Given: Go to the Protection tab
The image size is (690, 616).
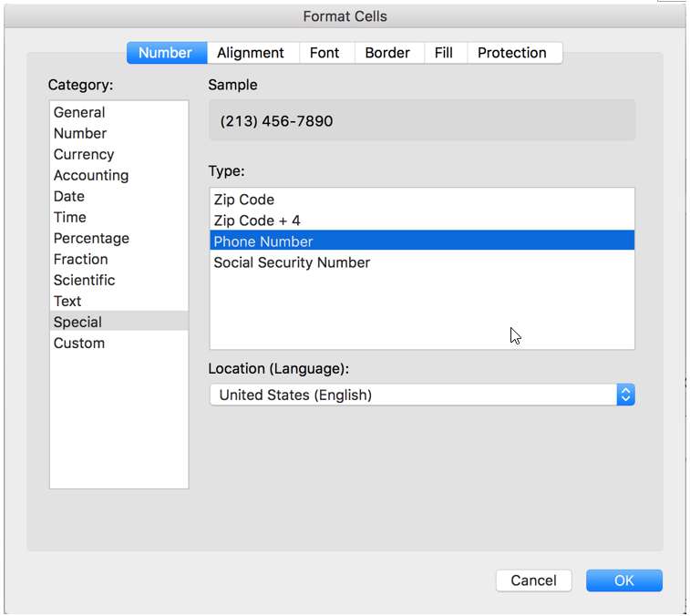Looking at the screenshot, I should pyautogui.click(x=514, y=53).
